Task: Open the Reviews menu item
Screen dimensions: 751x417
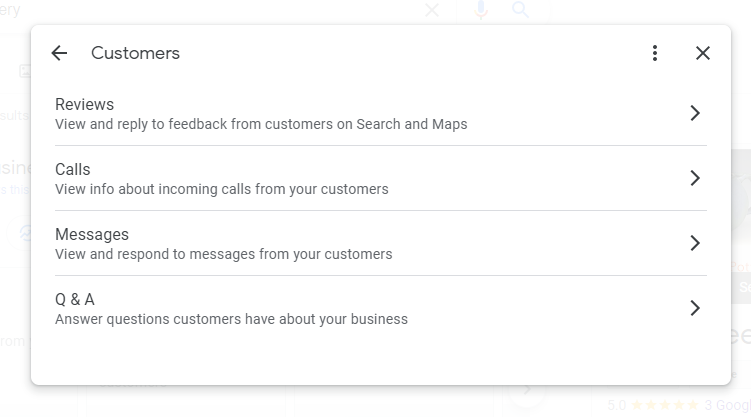Action: (85, 104)
